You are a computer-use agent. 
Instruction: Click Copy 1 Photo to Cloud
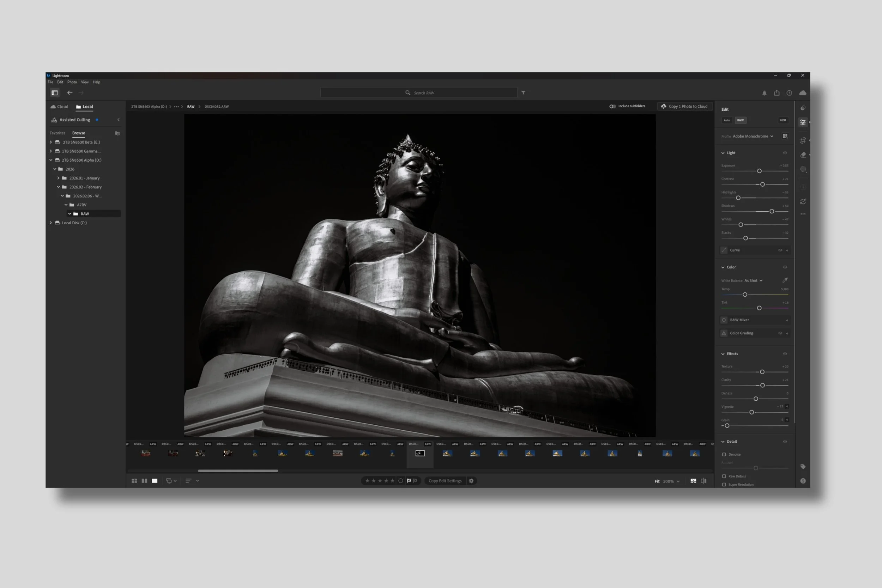[685, 107]
